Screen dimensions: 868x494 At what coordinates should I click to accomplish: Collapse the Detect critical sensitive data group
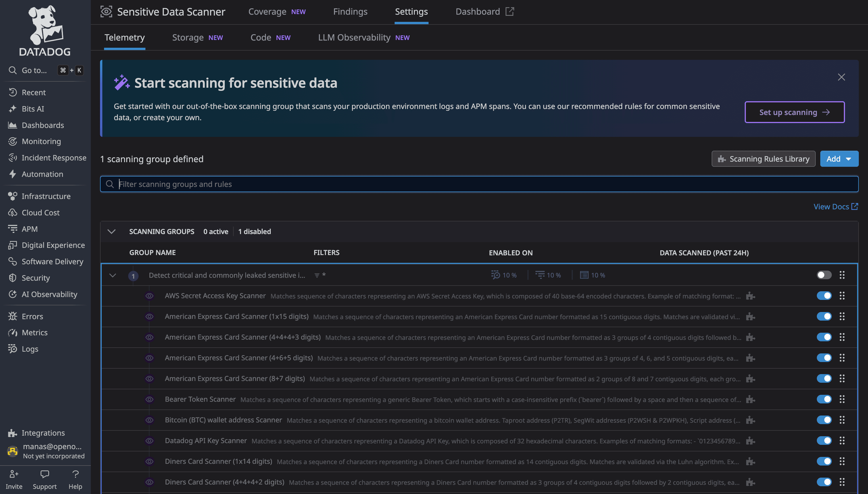113,275
